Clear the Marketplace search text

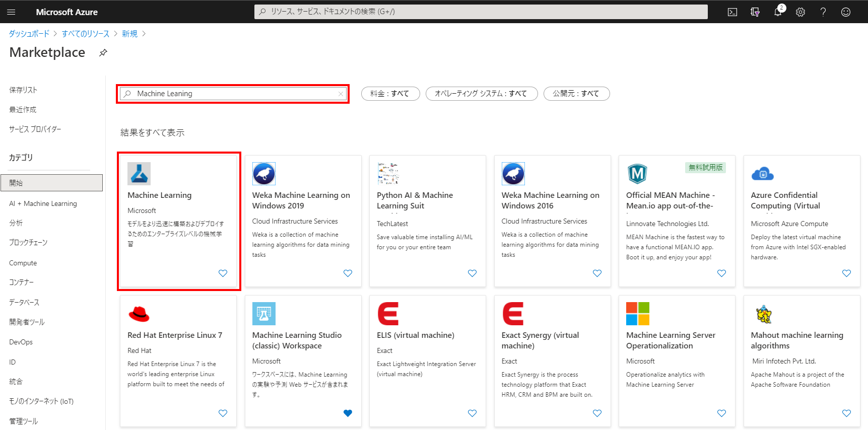(x=341, y=94)
